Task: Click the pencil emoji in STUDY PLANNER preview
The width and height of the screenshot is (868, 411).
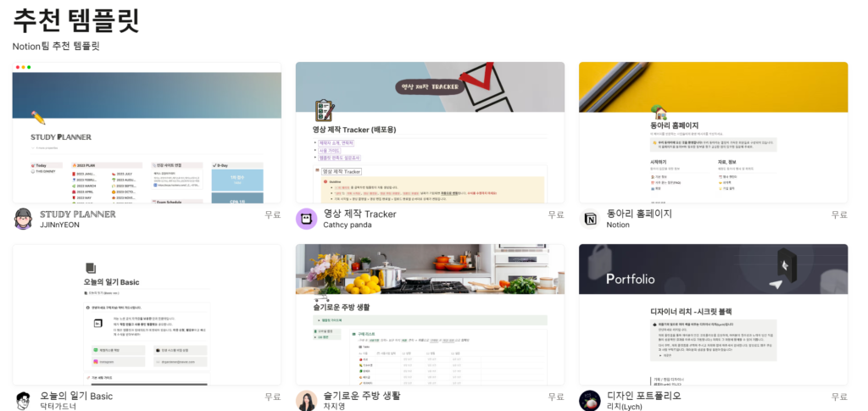Action: point(38,117)
